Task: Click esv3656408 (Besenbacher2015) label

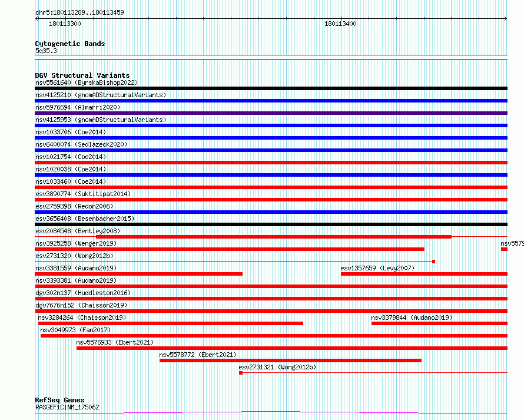Action: [85, 219]
